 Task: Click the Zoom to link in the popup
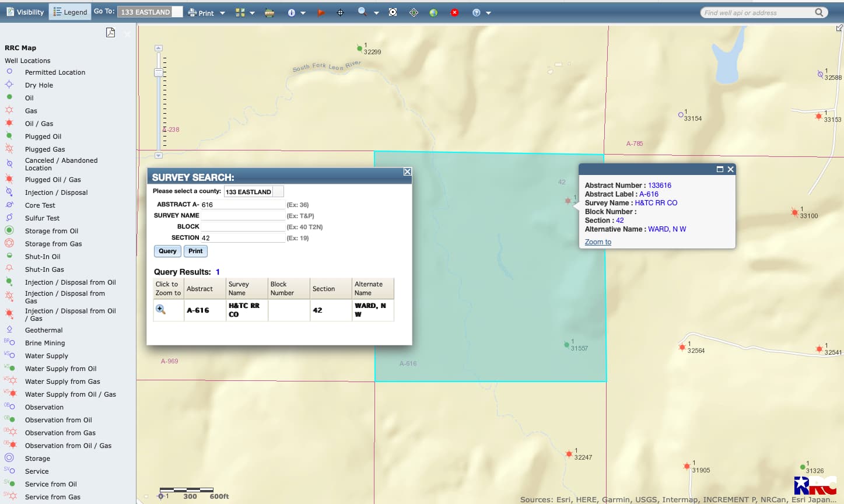point(598,242)
